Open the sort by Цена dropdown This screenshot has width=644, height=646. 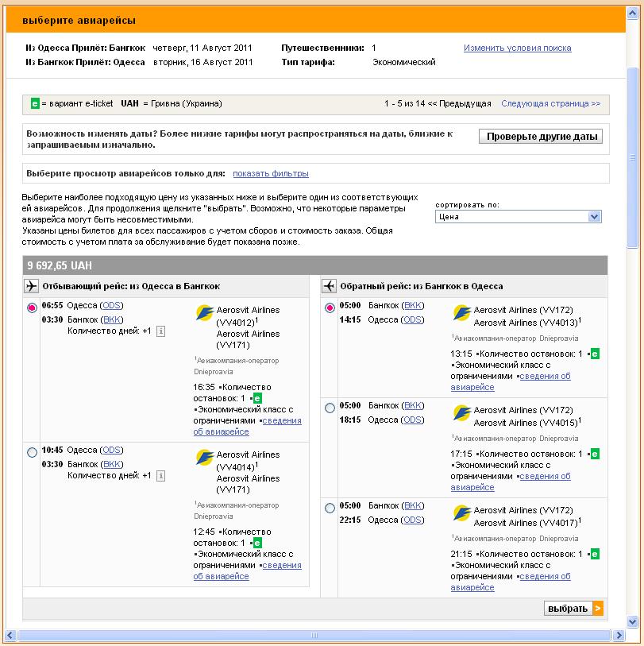[x=518, y=216]
